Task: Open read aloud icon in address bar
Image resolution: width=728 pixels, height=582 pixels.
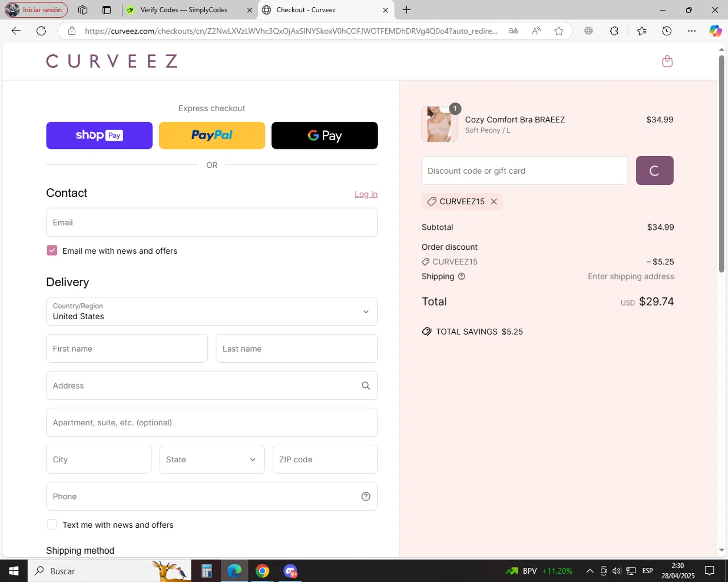Action: (536, 31)
